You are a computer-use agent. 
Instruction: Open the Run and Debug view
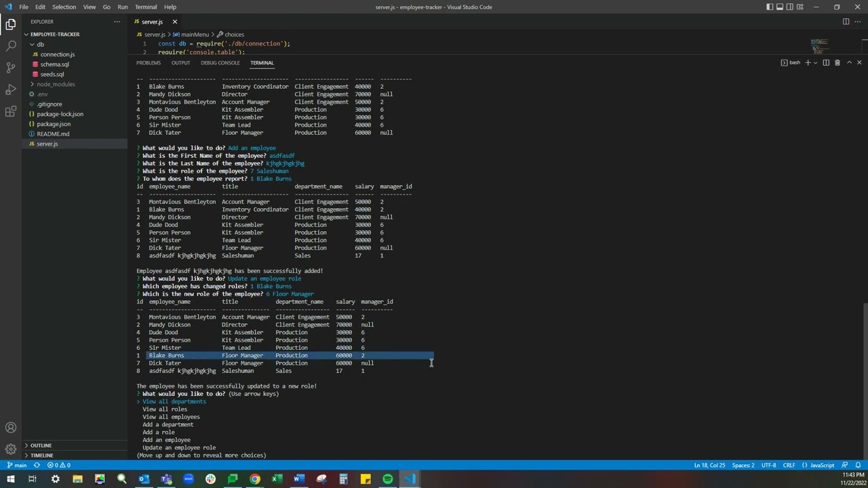[11, 89]
